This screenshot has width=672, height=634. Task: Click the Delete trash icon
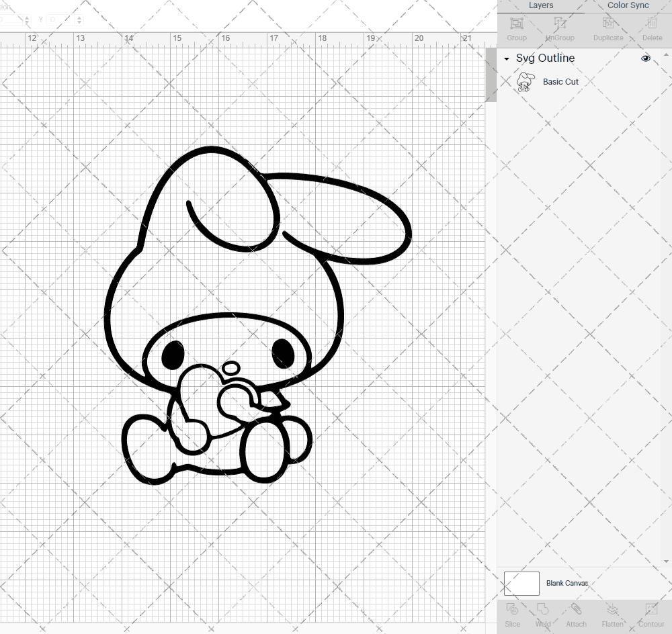tap(652, 23)
